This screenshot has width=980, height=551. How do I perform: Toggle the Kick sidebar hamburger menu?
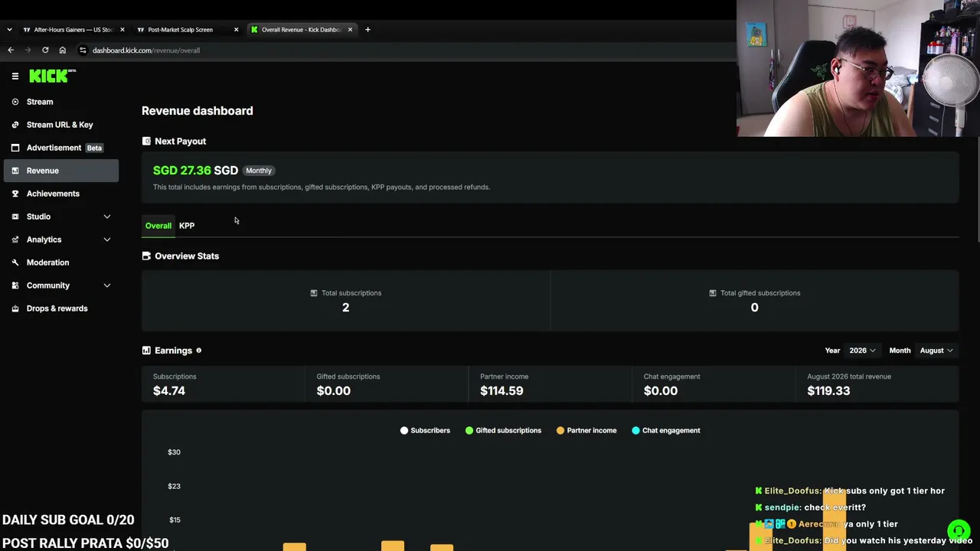tap(15, 76)
